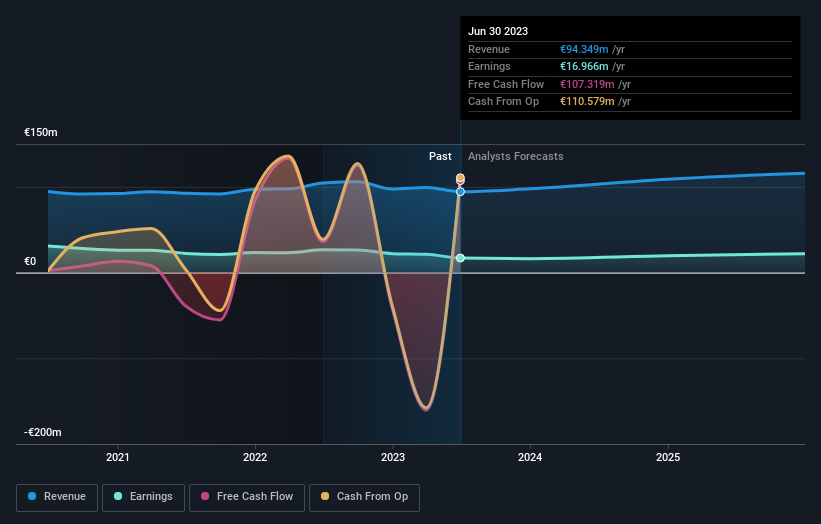Click the €94.349m revenue value
821x524 pixels.
584,49
